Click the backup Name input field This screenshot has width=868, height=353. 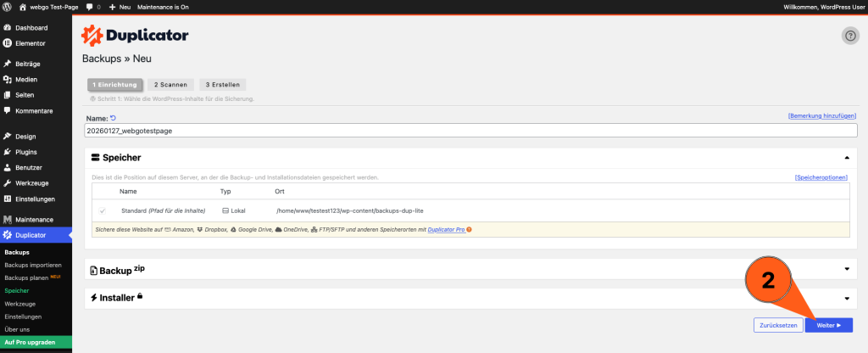click(471, 131)
